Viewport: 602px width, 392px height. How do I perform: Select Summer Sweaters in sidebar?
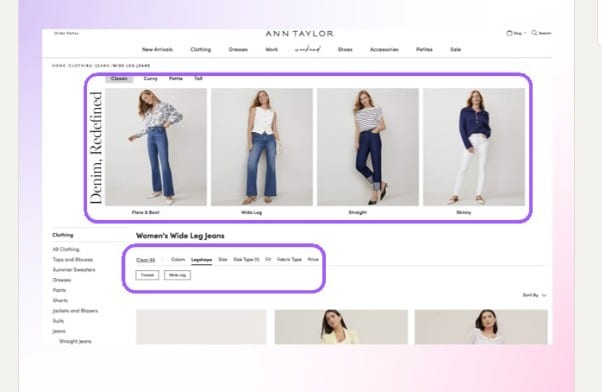(x=74, y=270)
